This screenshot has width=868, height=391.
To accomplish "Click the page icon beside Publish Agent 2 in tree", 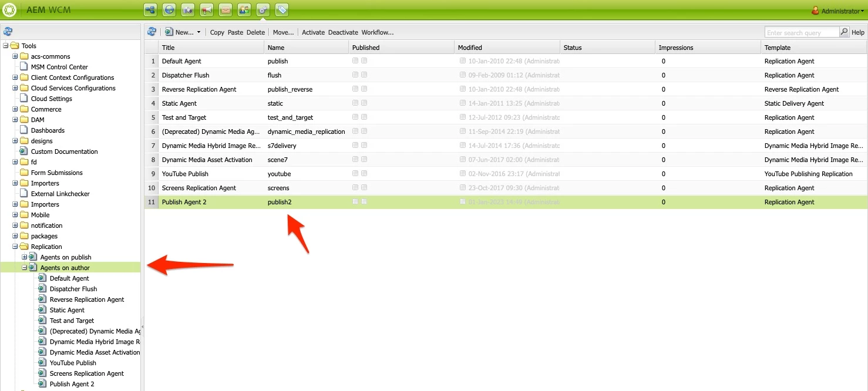I will [42, 384].
